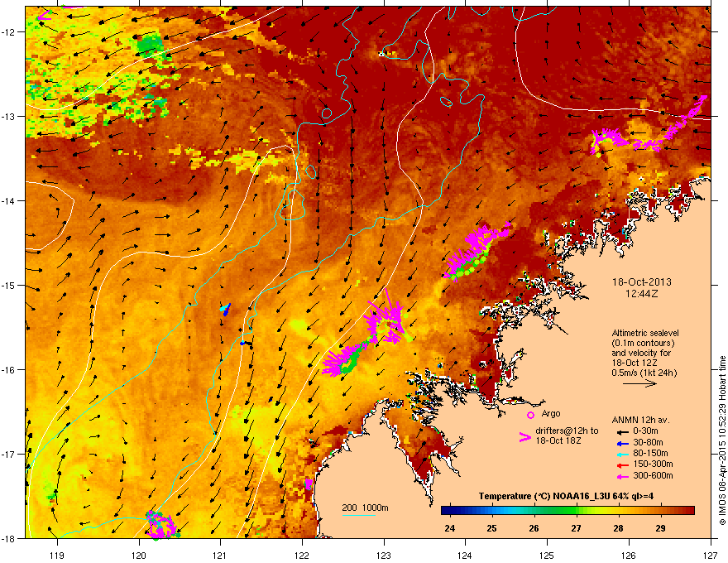This screenshot has height=563, width=728.
Task: Click the '-15' latitude axis label
Action: (9, 285)
